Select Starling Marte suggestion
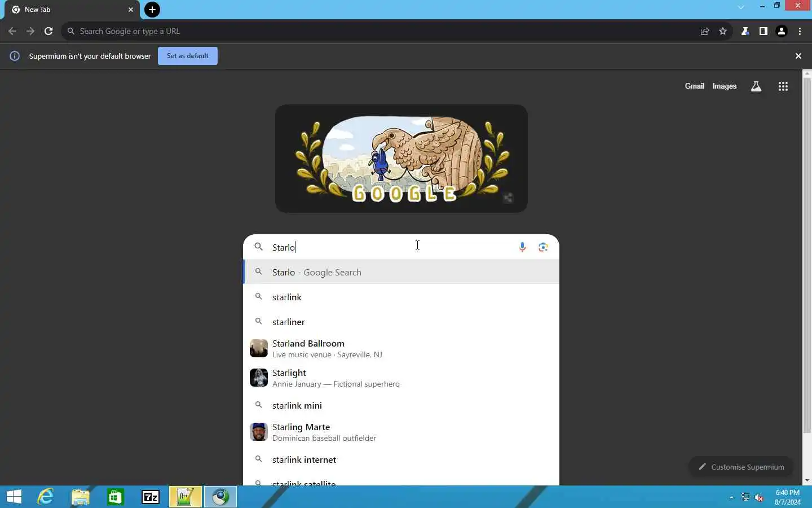The width and height of the screenshot is (812, 508). [401, 432]
